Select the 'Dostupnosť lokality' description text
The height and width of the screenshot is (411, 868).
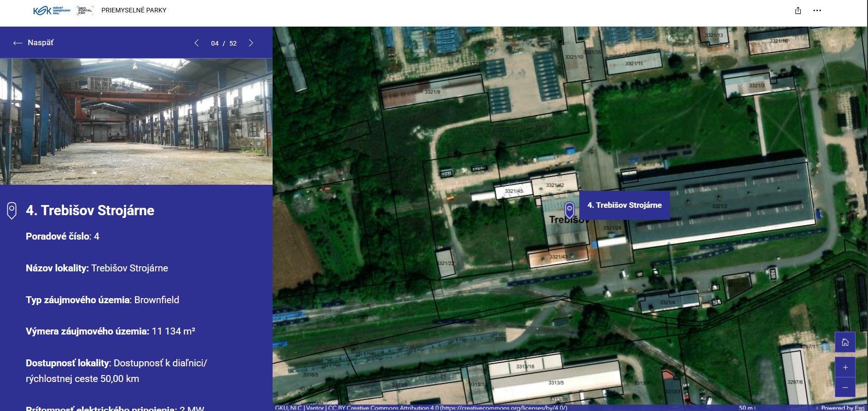pos(117,371)
